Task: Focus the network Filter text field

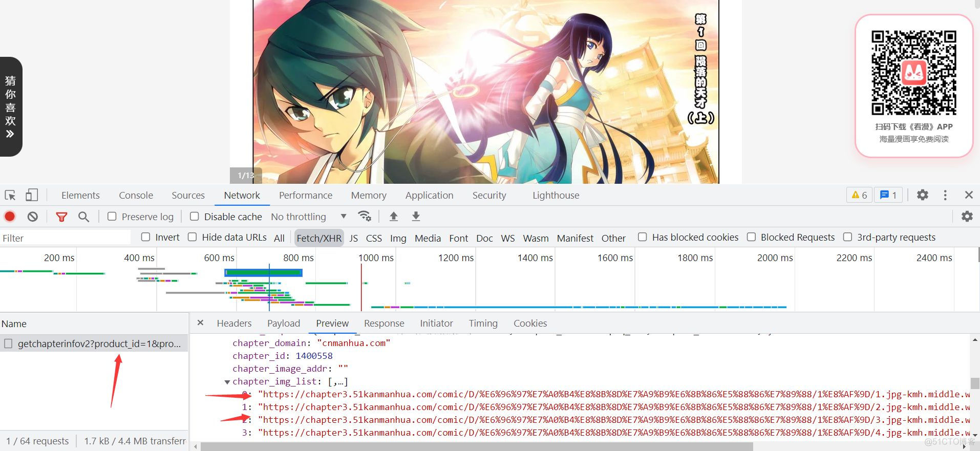Action: tap(66, 238)
